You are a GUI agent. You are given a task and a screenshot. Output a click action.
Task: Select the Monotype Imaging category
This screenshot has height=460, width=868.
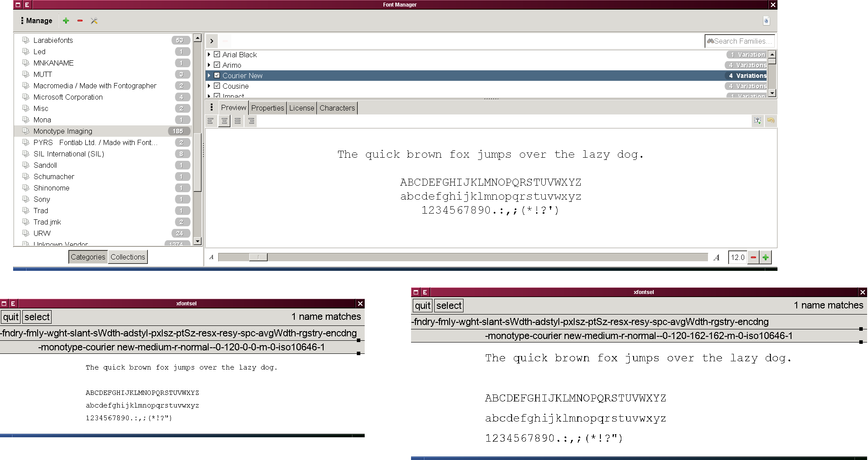coord(103,131)
